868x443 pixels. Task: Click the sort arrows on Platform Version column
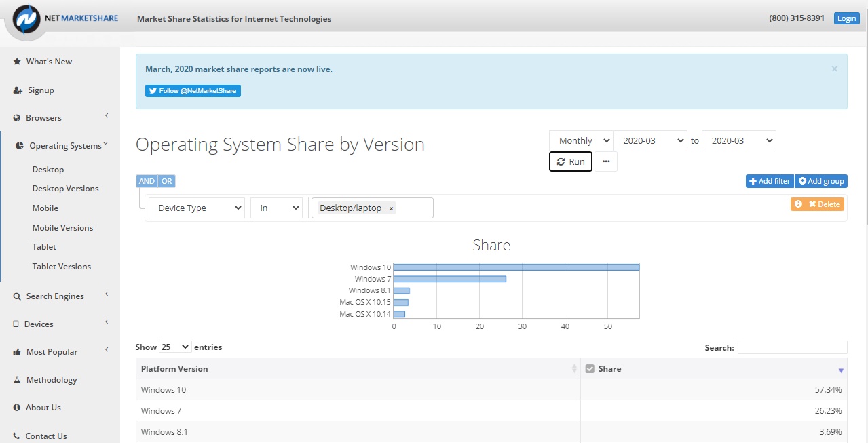(x=574, y=369)
